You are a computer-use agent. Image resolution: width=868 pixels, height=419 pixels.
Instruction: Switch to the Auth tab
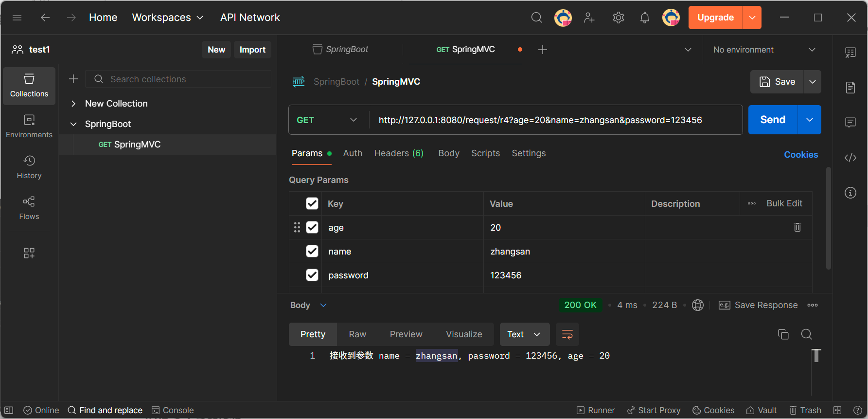[x=353, y=153]
